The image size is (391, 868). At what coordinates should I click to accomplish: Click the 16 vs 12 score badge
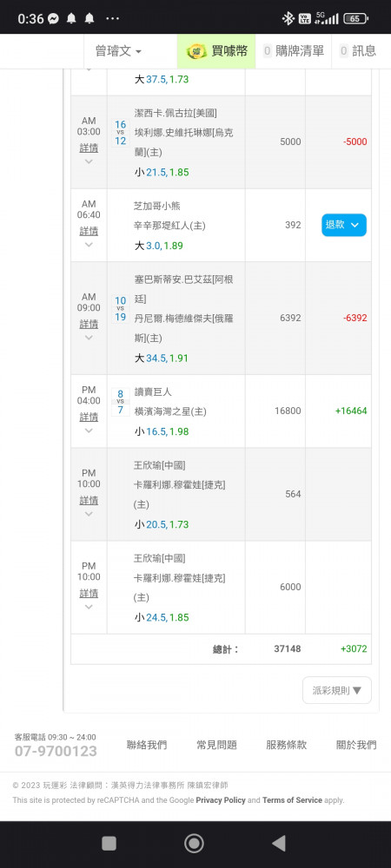[x=120, y=133]
